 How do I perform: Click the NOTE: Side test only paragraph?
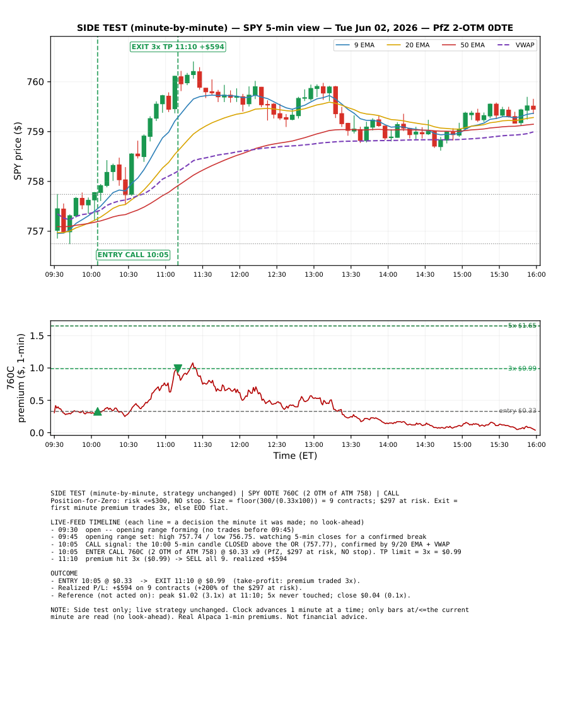tap(260, 613)
